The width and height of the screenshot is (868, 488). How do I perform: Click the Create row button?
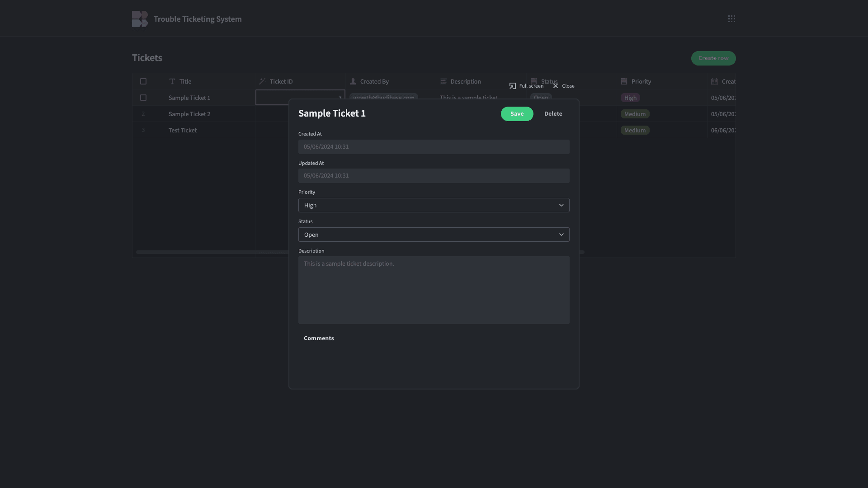713,58
